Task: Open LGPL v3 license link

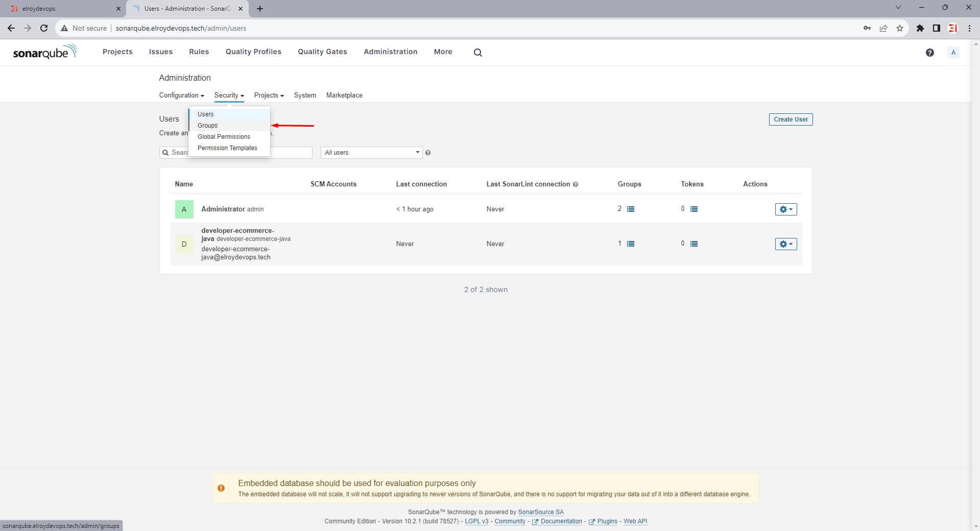Action: coord(476,521)
